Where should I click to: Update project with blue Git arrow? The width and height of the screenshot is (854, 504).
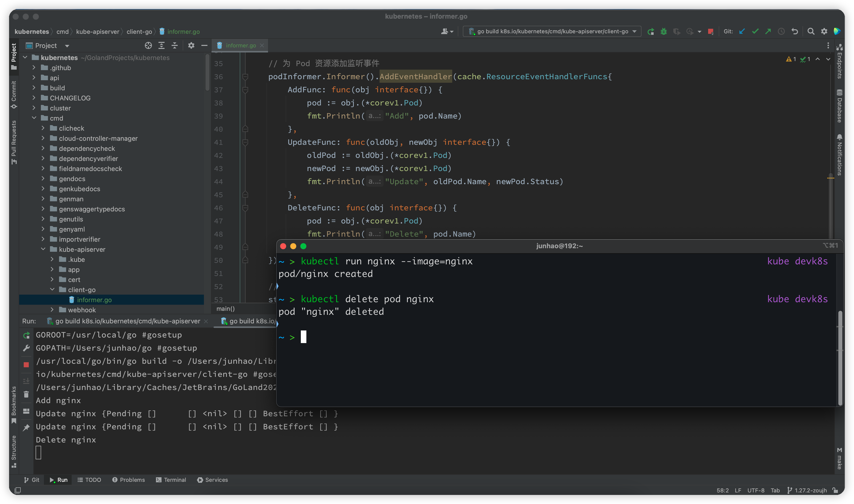point(742,32)
